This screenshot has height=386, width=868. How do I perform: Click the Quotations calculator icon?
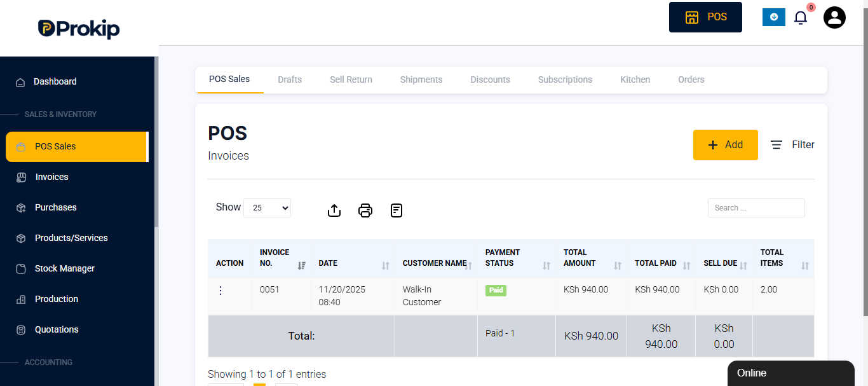tap(21, 330)
